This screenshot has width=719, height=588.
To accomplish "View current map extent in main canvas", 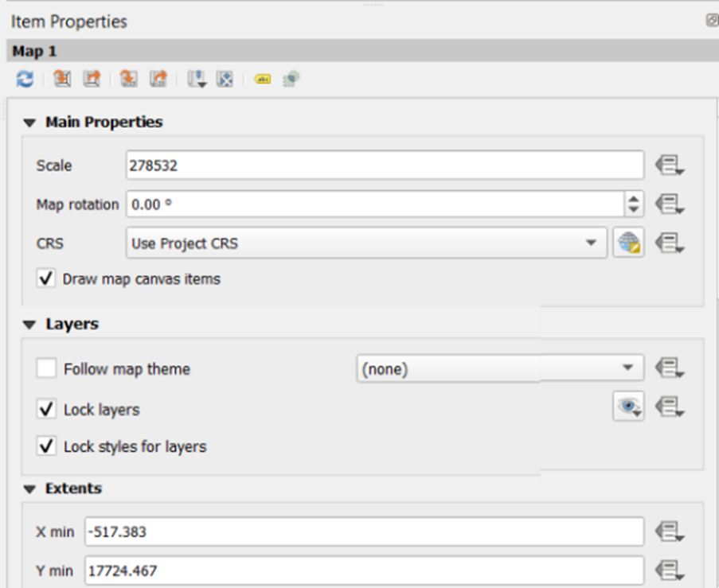I will [92, 79].
